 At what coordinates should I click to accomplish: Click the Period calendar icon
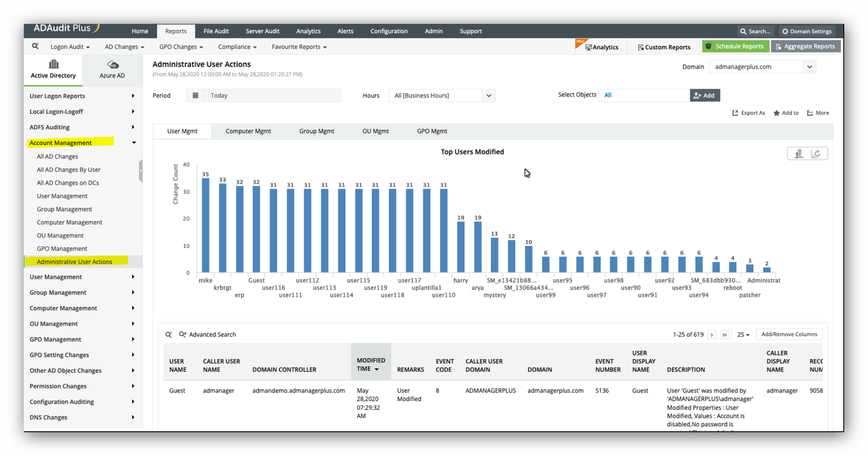tap(195, 95)
